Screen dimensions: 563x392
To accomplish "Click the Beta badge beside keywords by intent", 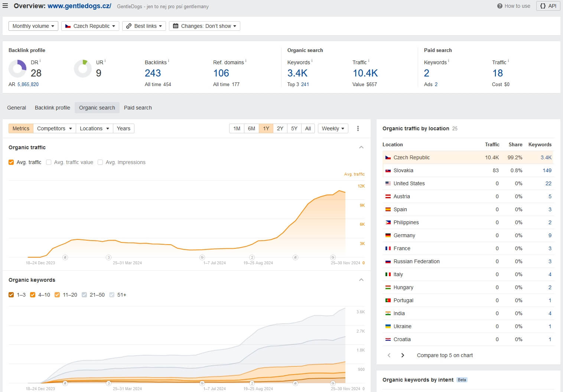I will click(x=462, y=380).
